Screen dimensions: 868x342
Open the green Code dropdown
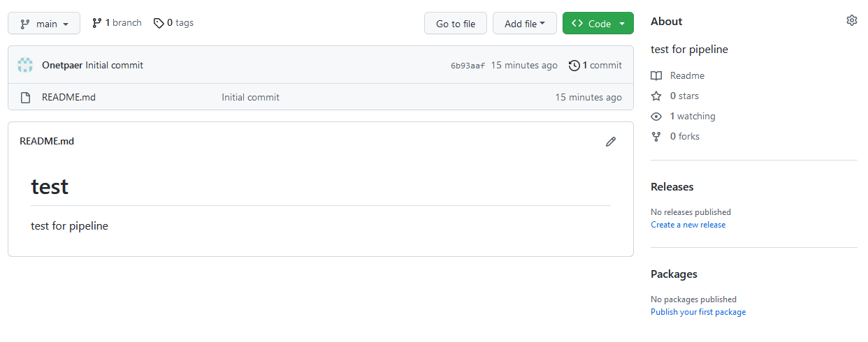tap(598, 23)
